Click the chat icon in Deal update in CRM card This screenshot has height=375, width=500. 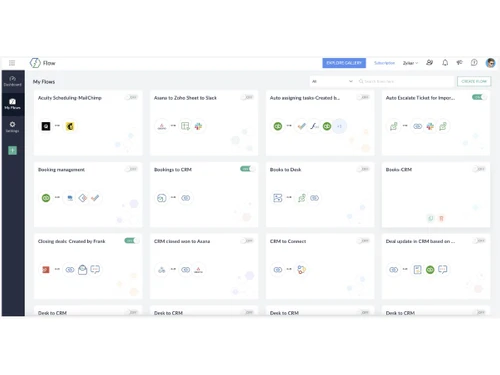[x=443, y=269]
